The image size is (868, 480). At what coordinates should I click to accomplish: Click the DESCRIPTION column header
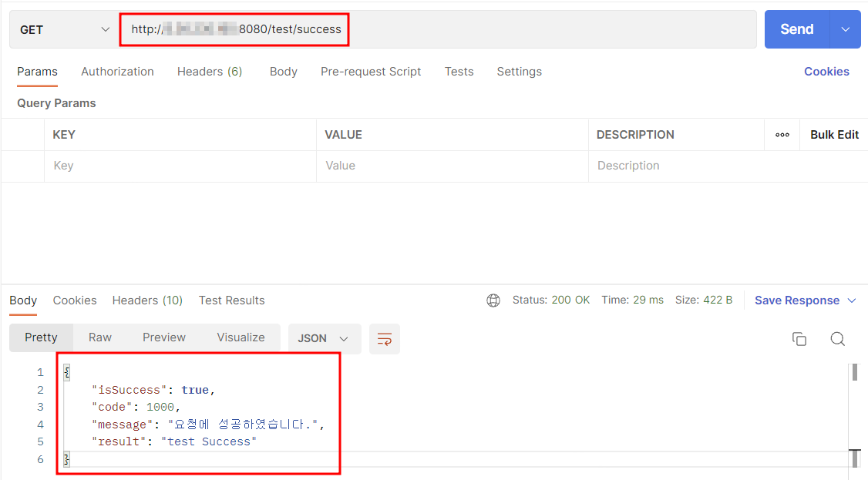[635, 134]
